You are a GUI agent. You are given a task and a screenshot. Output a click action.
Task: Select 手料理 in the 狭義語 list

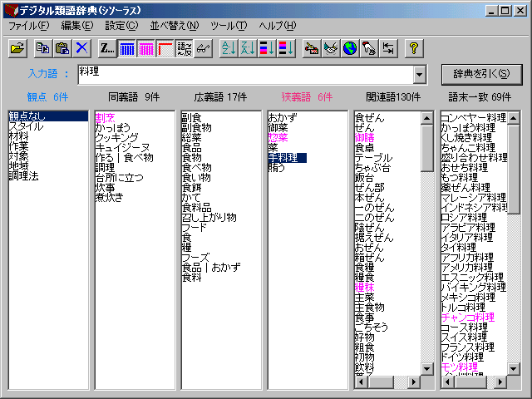coord(288,158)
